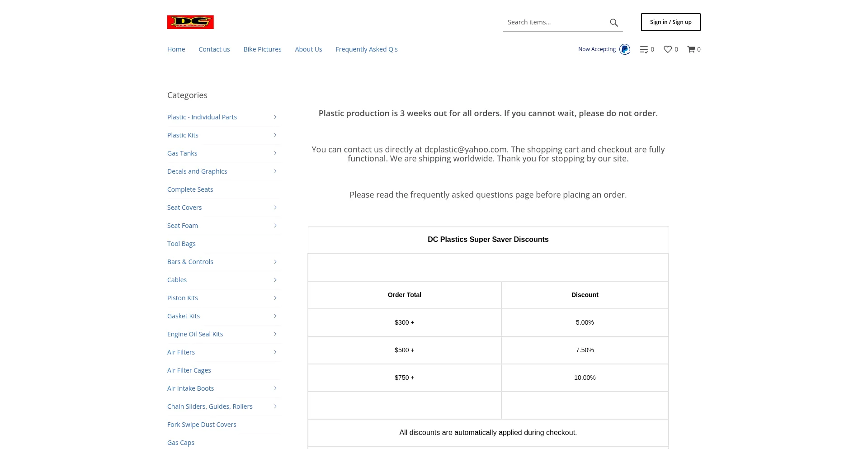This screenshot has width=868, height=449.
Task: Click the search magnifier icon
Action: click(613, 23)
